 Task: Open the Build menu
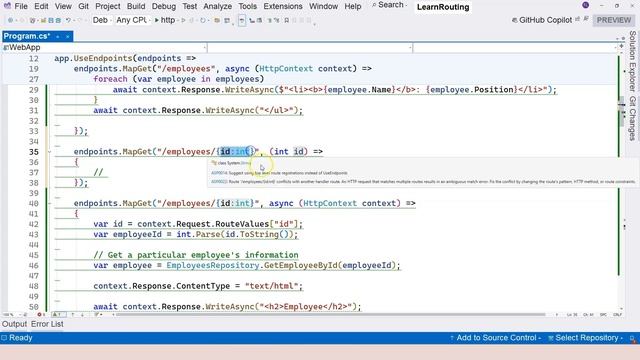tap(136, 6)
